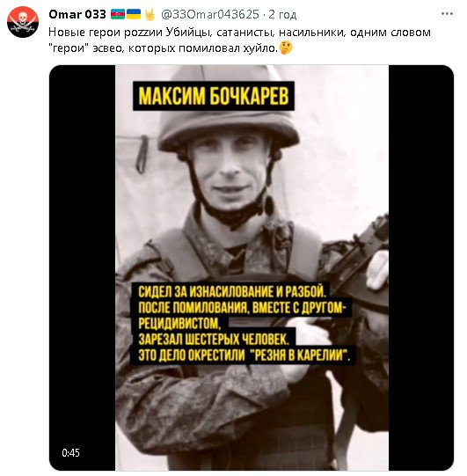Click the Azerbaijan flag emoji beside name
Screen dimensions: 467x476
(x=118, y=14)
